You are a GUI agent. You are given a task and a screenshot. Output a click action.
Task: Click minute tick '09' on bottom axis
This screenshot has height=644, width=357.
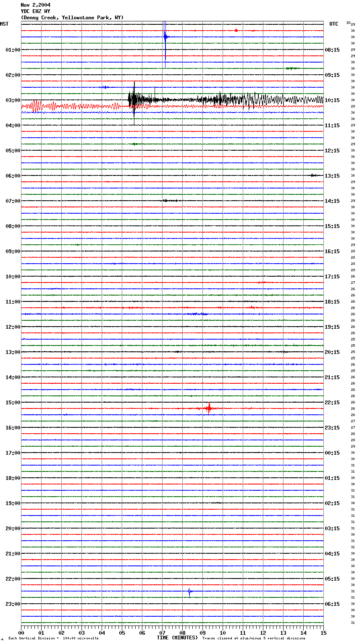[x=202, y=633]
